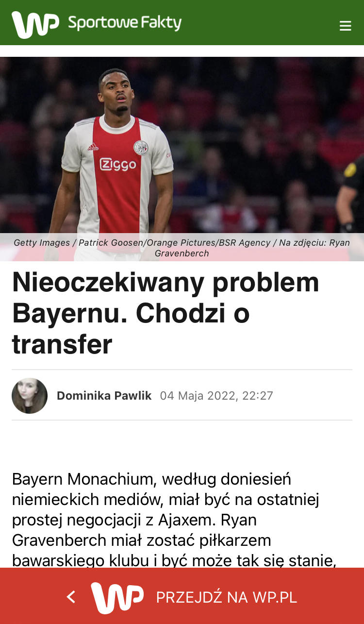Tap the back chevron in the red bar

[x=71, y=597]
